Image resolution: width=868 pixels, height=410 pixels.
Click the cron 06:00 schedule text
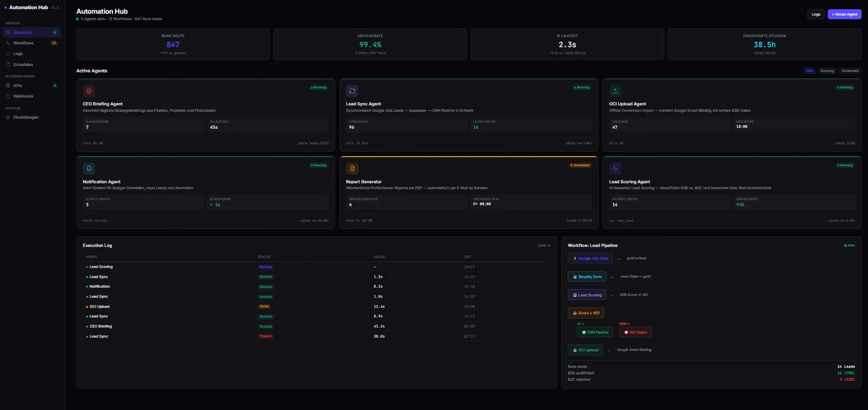93,143
